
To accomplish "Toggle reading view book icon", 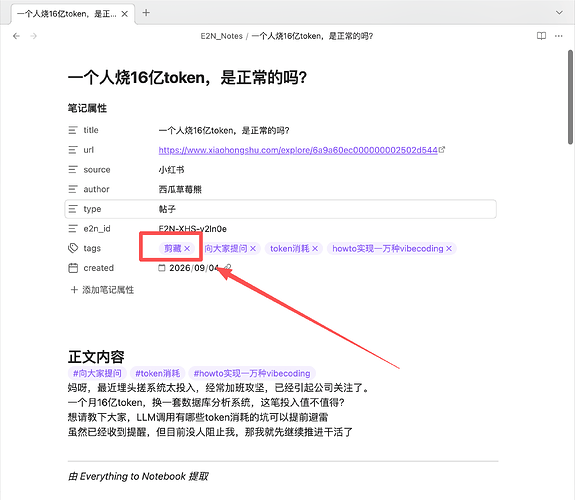I will (541, 36).
